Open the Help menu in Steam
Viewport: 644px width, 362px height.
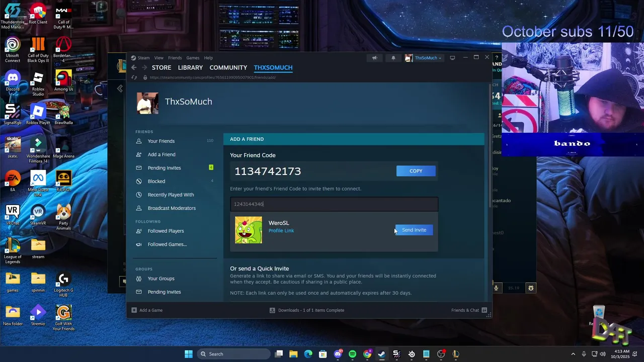coord(208,58)
